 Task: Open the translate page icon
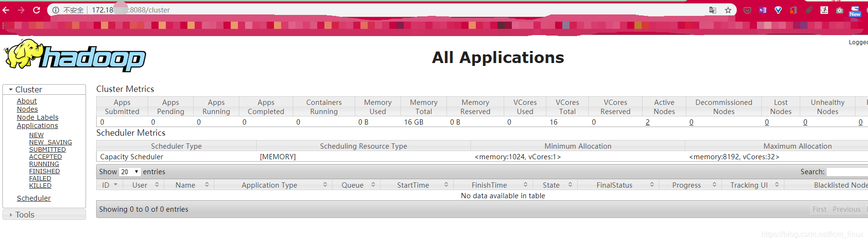(x=713, y=10)
